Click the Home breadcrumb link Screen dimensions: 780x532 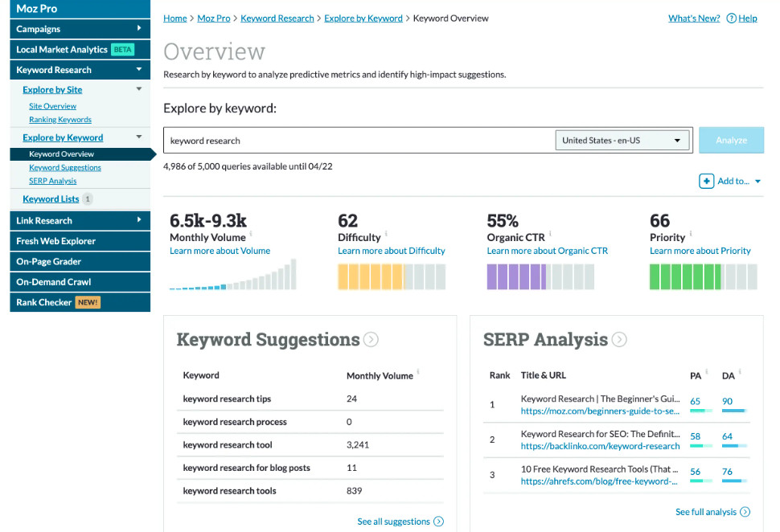175,18
